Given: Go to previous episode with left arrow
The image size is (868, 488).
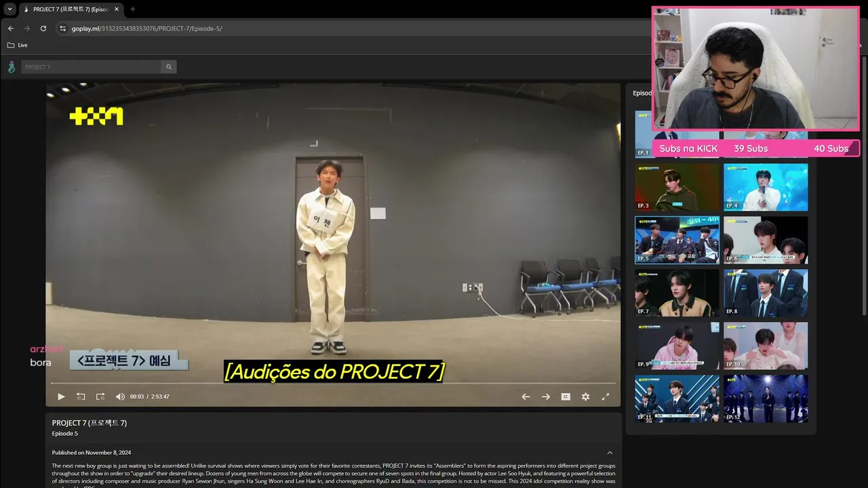Looking at the screenshot, I should pos(526,396).
